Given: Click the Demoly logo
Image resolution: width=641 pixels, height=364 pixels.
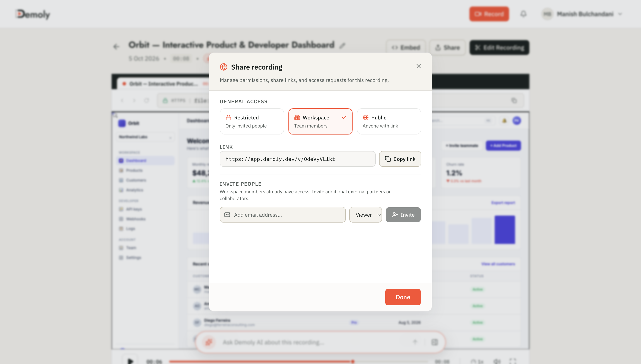Looking at the screenshot, I should [33, 14].
